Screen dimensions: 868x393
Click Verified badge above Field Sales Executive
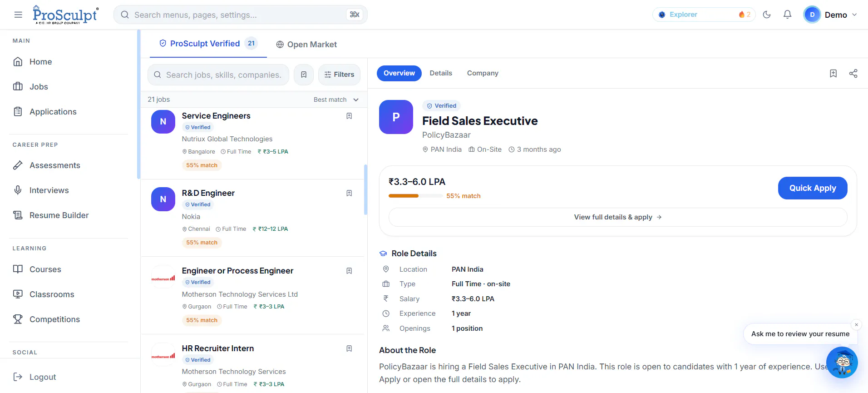(x=441, y=106)
